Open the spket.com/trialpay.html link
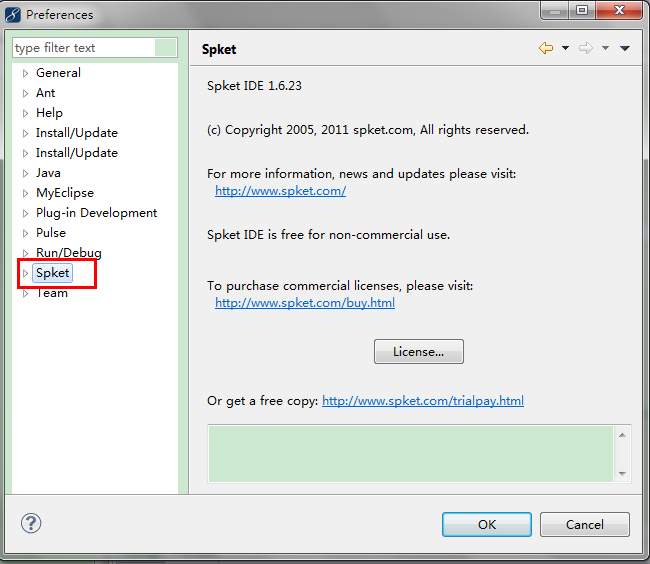Screen dimensions: 650x564 pos(423,401)
